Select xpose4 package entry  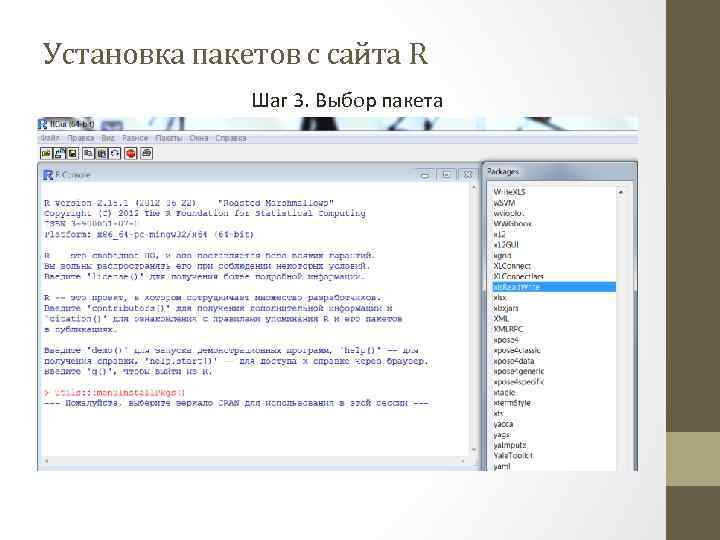coord(506,340)
